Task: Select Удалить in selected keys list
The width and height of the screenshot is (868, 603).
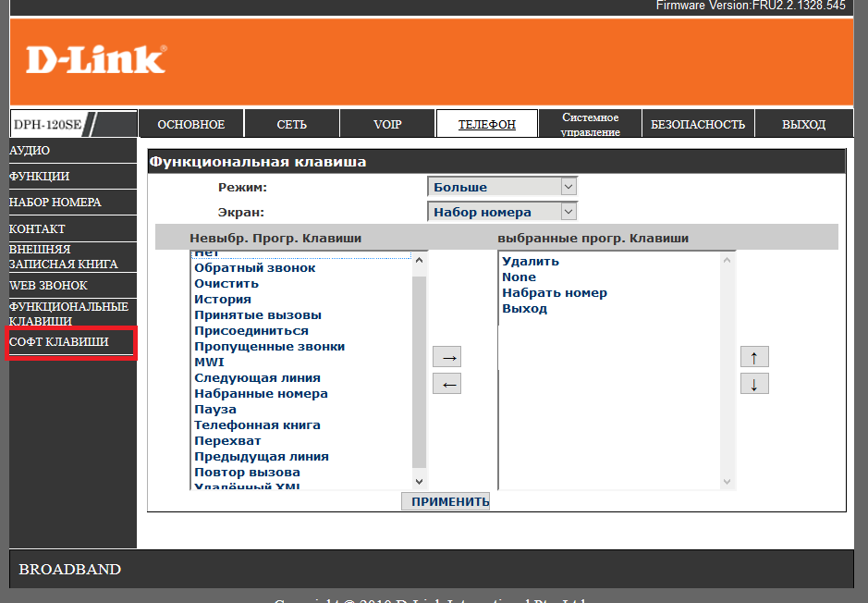Action: 530,262
